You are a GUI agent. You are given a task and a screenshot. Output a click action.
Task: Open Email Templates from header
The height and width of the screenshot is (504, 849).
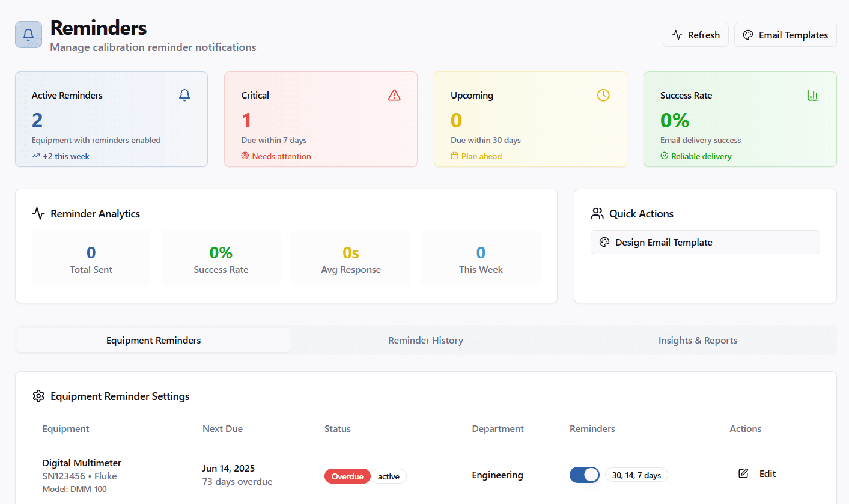pyautogui.click(x=785, y=35)
